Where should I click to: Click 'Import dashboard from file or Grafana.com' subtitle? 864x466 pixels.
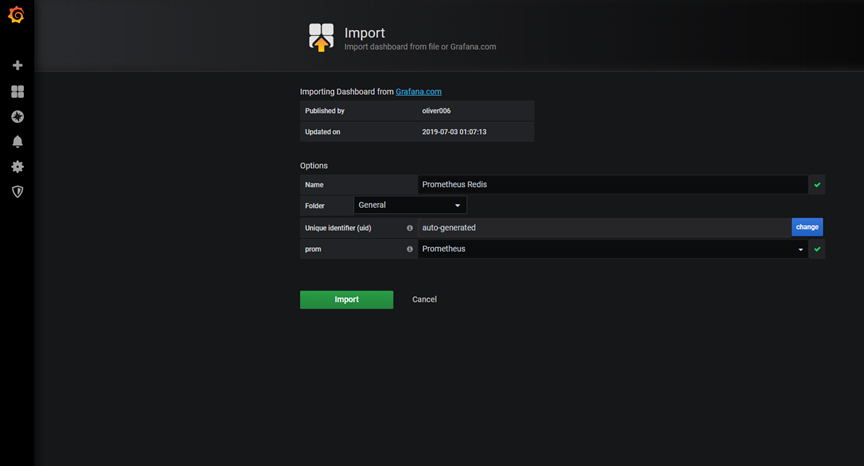pyautogui.click(x=420, y=47)
